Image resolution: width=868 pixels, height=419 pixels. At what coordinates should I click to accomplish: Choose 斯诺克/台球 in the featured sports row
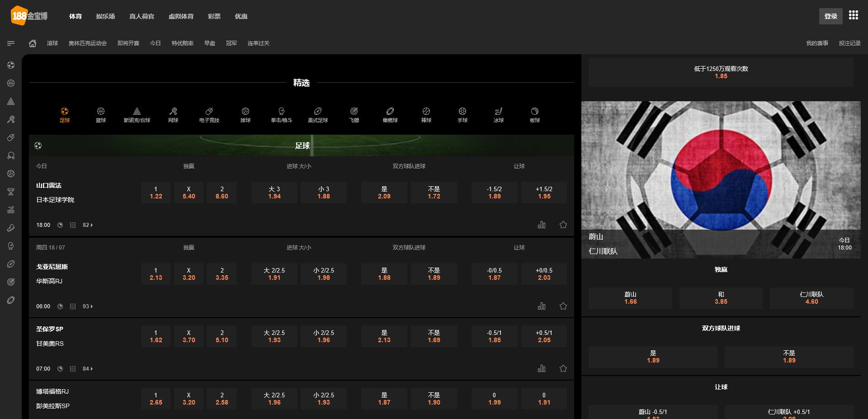tap(137, 115)
